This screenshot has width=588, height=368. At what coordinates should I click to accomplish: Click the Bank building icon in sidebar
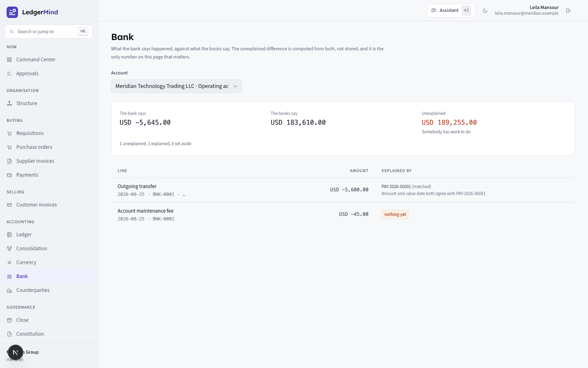tap(9, 276)
